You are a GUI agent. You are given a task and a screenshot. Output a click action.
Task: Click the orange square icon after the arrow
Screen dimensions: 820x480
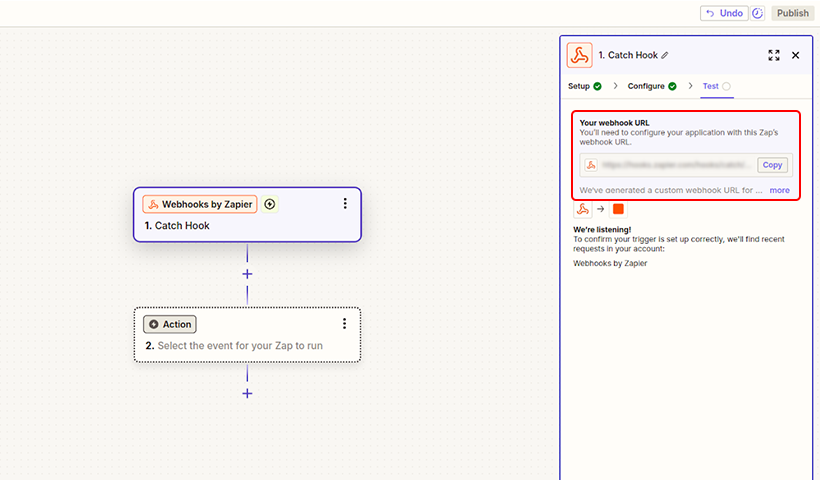click(x=618, y=209)
